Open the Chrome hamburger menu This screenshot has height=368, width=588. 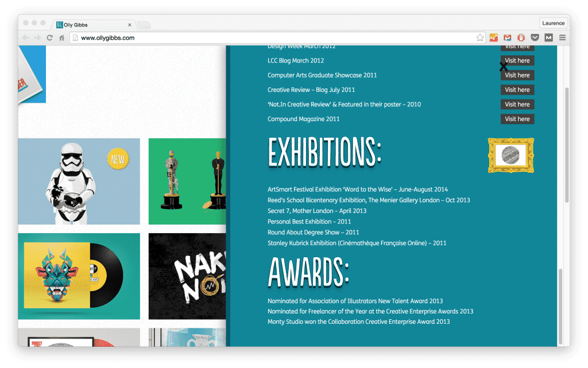pos(562,37)
